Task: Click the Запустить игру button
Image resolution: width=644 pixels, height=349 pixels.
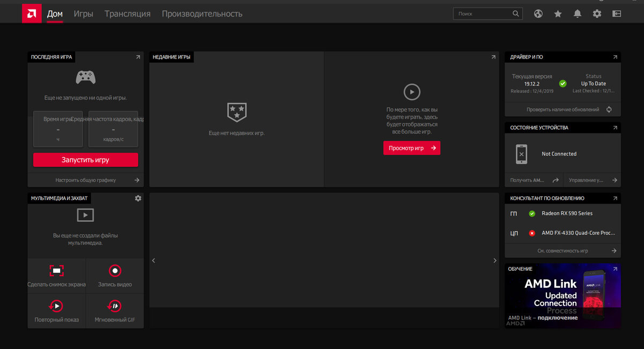Action: [x=85, y=160]
